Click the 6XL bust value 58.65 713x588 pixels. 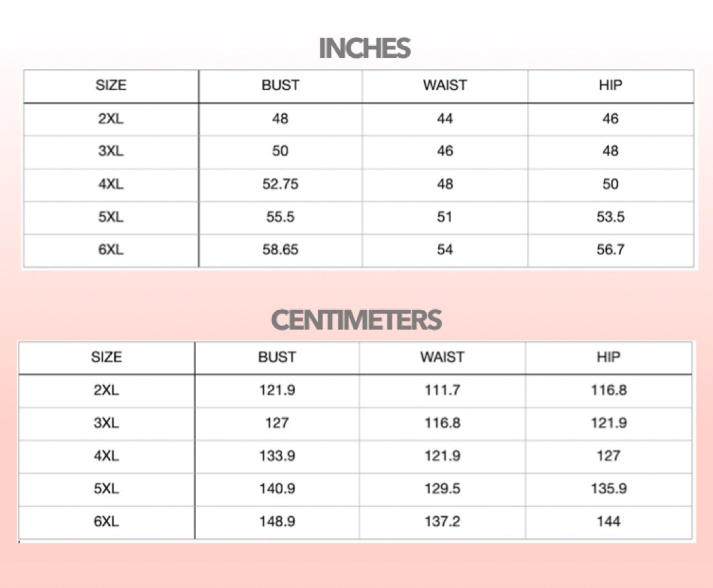[280, 250]
